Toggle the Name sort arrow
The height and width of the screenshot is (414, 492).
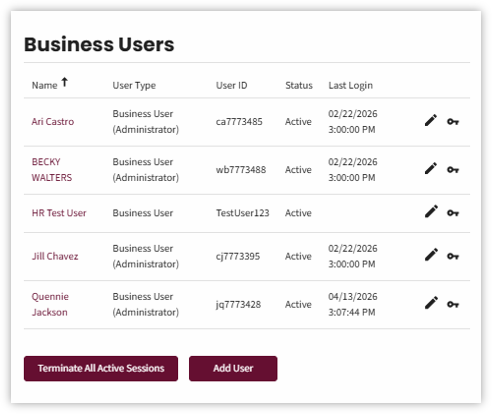coord(64,82)
